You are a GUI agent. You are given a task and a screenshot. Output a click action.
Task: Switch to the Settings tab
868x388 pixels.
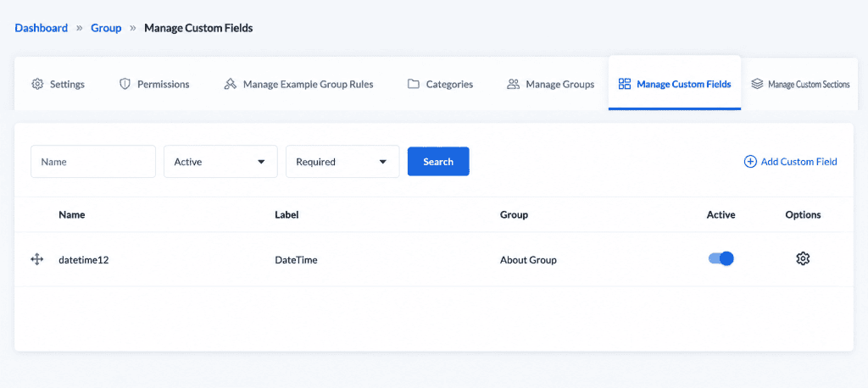click(58, 84)
